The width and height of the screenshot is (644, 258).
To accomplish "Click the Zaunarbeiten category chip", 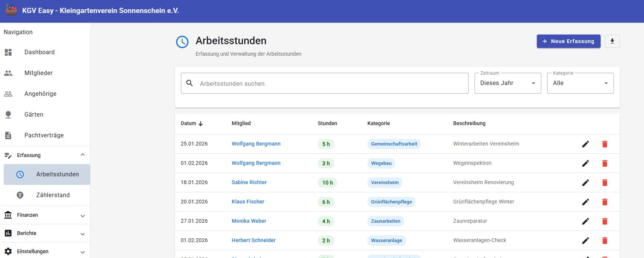I will click(386, 221).
